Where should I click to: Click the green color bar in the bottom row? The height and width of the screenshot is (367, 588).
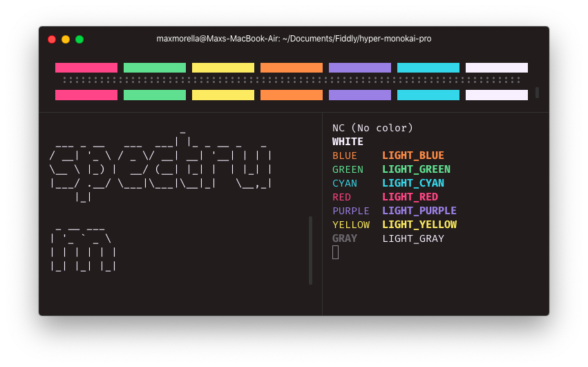tap(155, 95)
